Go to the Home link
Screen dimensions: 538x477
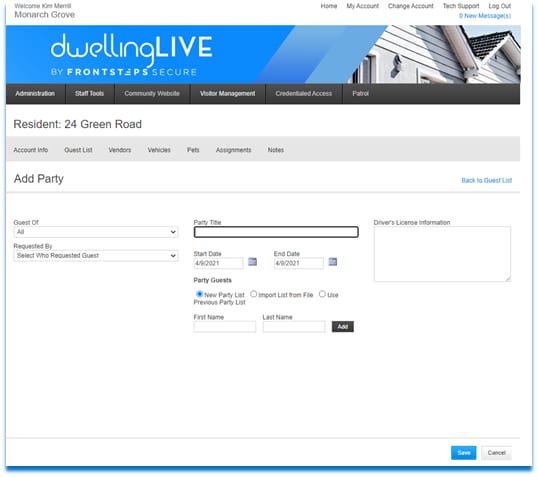[x=329, y=6]
